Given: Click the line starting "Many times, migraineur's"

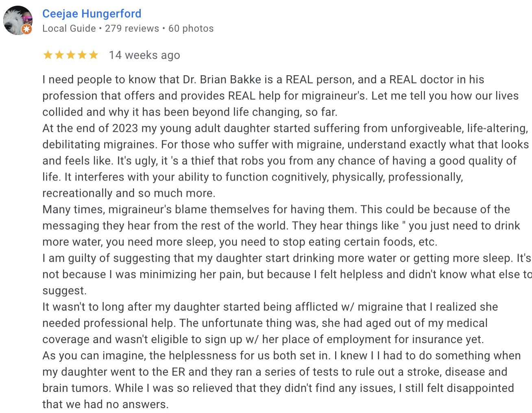Looking at the screenshot, I should click(x=276, y=210).
